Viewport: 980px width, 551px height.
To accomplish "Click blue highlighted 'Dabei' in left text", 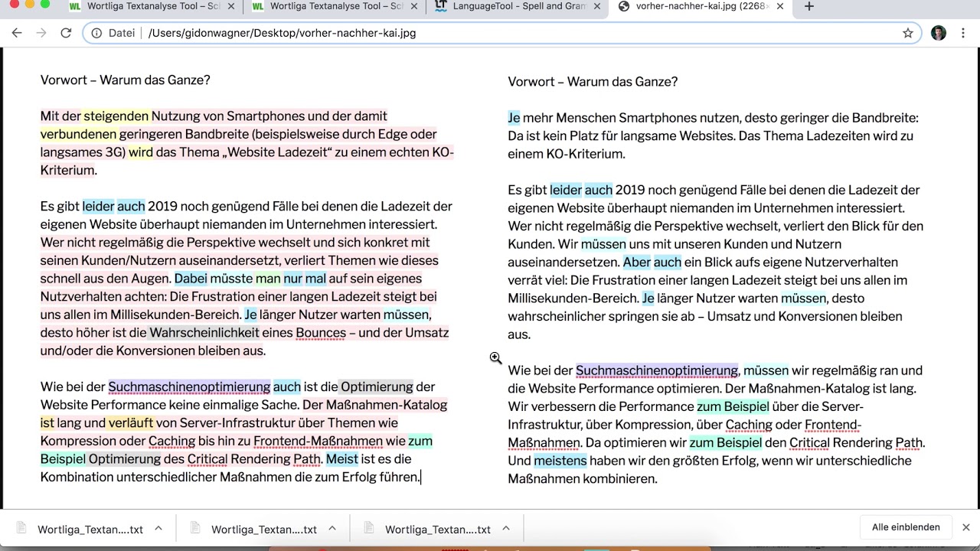I will 191,279.
